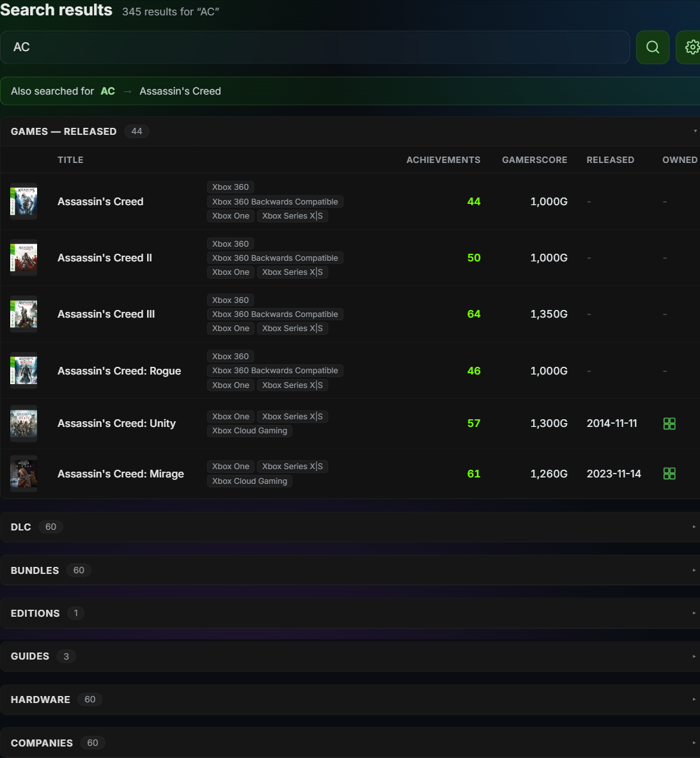
Task: Click achievement count 46
Action: coord(474,371)
